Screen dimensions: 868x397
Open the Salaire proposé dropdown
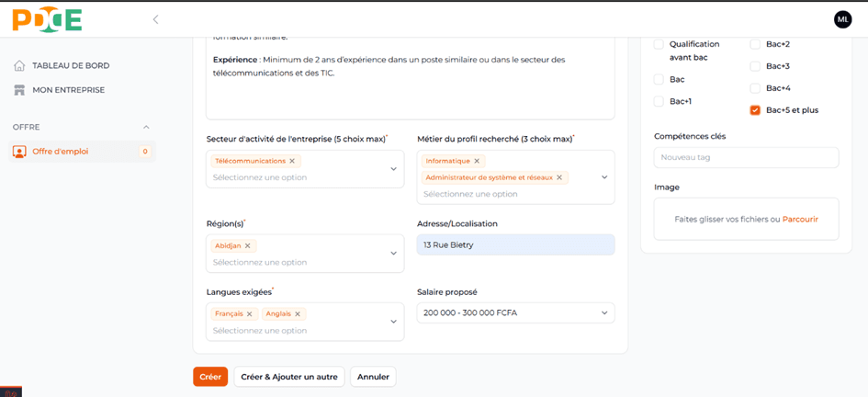click(515, 312)
